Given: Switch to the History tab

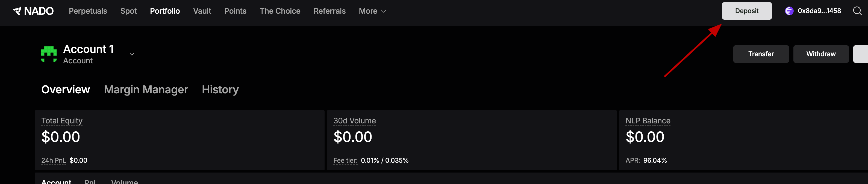Looking at the screenshot, I should [220, 90].
